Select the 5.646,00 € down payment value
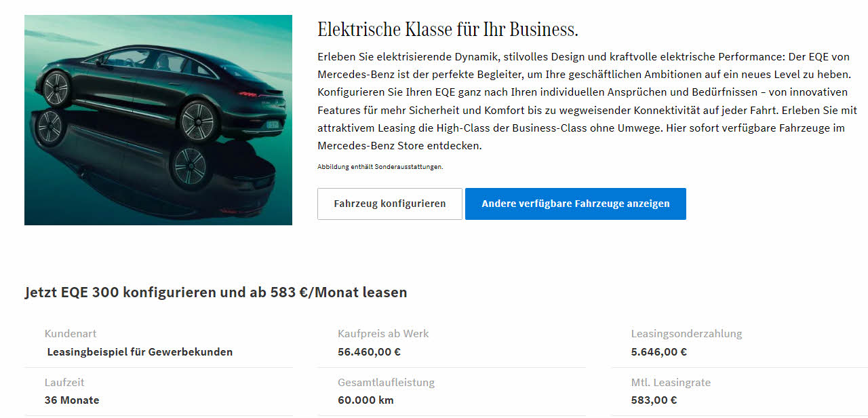868x418 pixels. pos(659,352)
